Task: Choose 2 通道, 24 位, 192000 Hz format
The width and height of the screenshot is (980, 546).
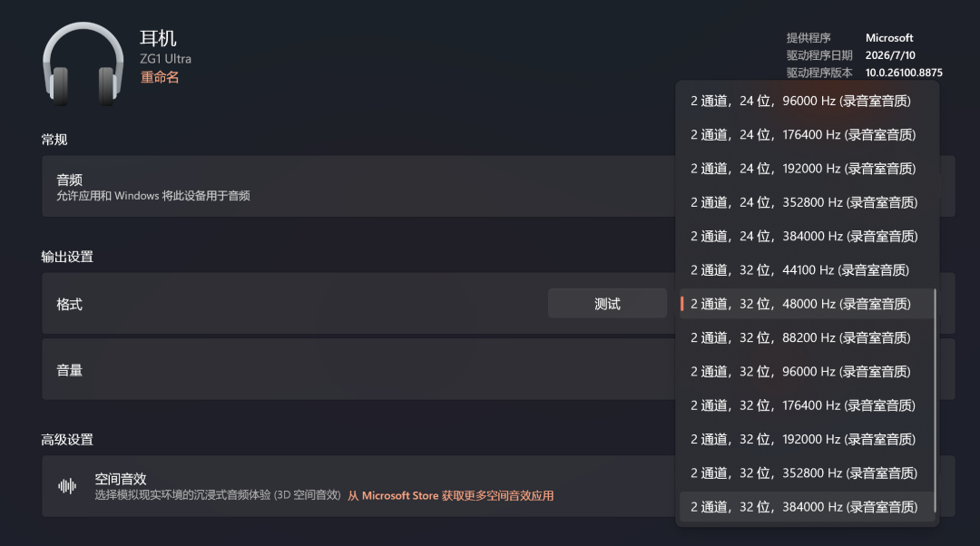Action: coord(807,169)
